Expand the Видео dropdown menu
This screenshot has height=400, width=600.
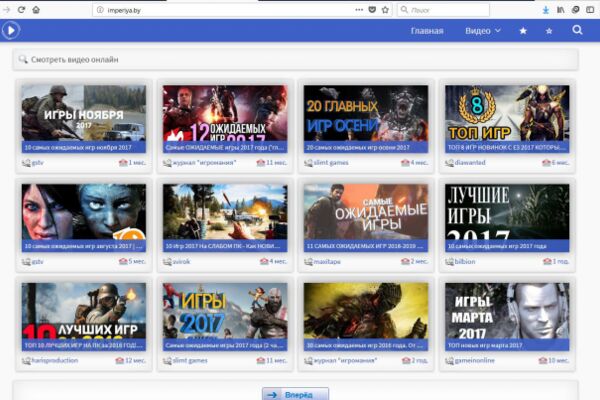[x=483, y=31]
